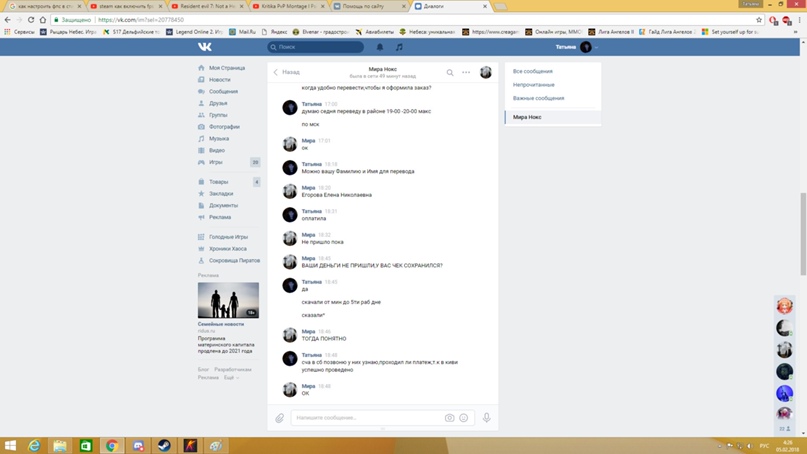Click the camera icon in message field

point(449,418)
